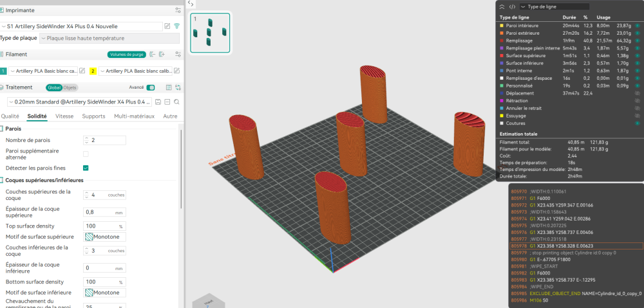This screenshot has width=644, height=308.
Task: Open the parameter table list icon beside Avancé
Action: pos(168,87)
